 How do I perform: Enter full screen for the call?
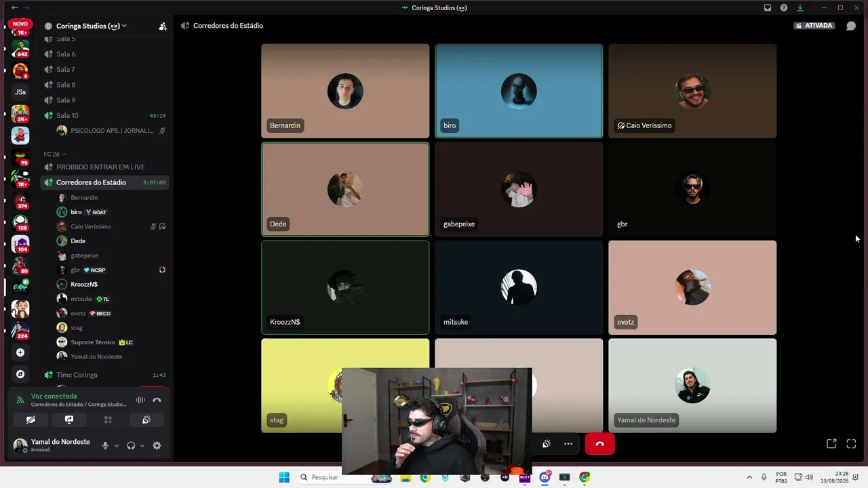pyautogui.click(x=851, y=444)
